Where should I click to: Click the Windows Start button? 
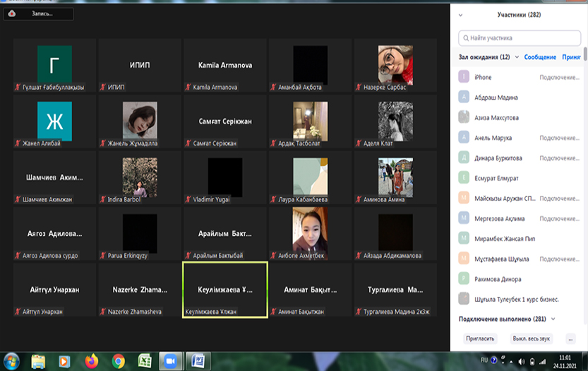pyautogui.click(x=11, y=360)
